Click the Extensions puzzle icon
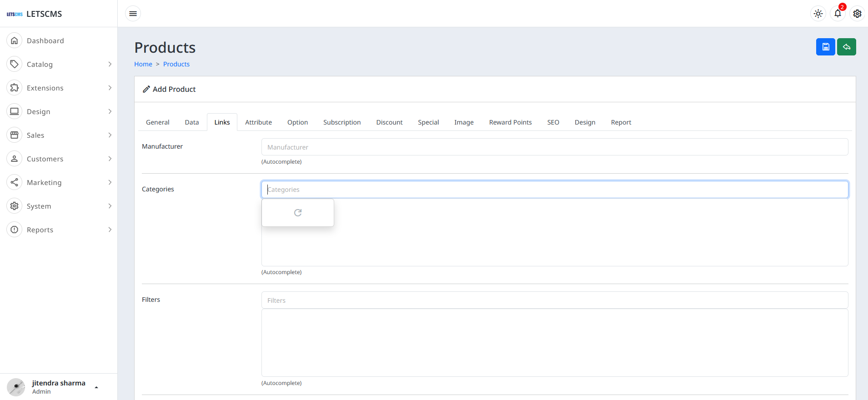868x400 pixels. pos(15,88)
